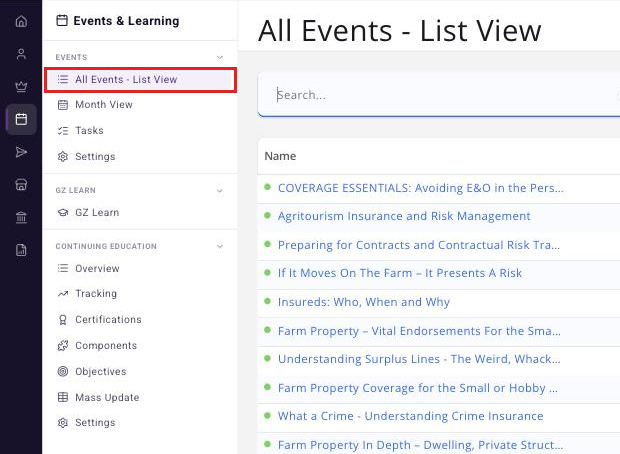Open Farm Property In Depth – Dwelling event
This screenshot has width=620, height=454.
[x=420, y=445]
